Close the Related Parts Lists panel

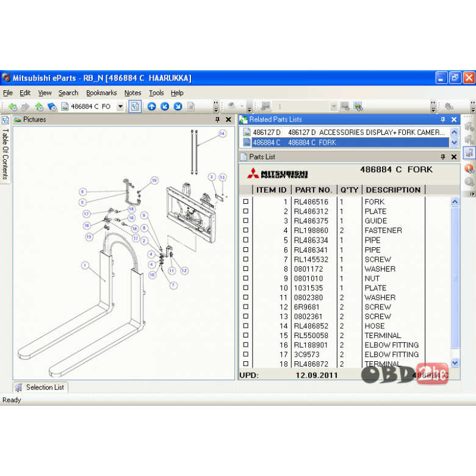click(454, 120)
